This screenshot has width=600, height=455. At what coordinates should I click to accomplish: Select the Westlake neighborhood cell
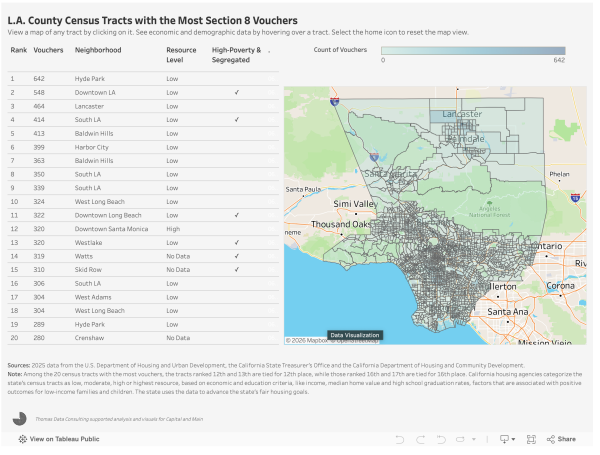pyautogui.click(x=88, y=243)
